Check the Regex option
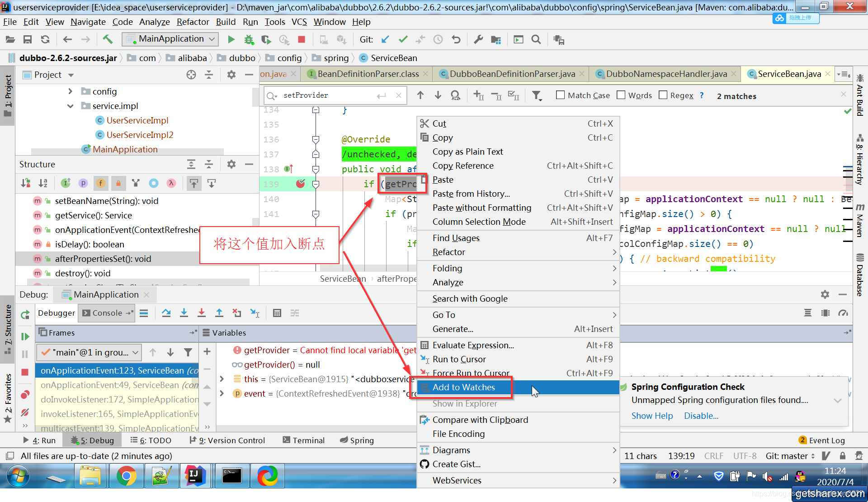868x502 pixels. [x=663, y=95]
